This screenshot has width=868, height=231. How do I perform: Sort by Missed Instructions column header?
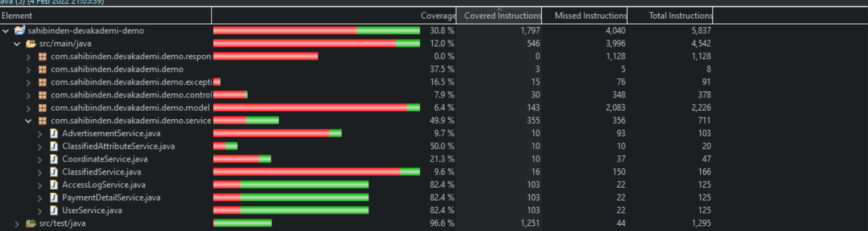[585, 15]
